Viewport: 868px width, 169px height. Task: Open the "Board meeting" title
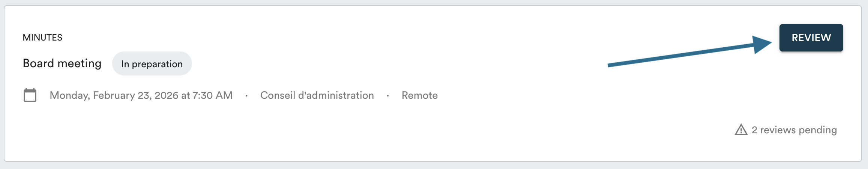(x=62, y=63)
